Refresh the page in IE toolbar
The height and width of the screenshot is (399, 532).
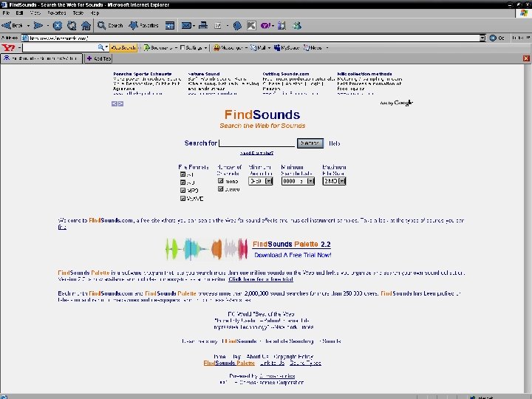pyautogui.click(x=72, y=25)
